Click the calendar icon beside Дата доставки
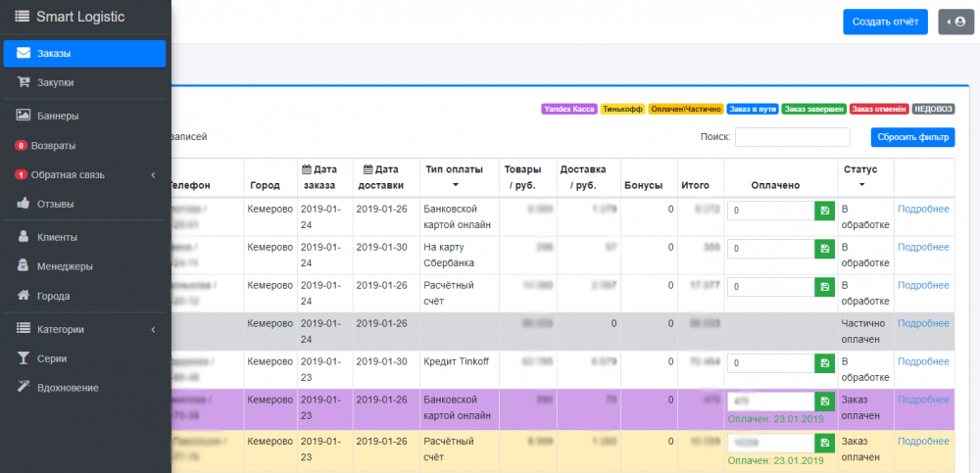The width and height of the screenshot is (980, 473). [367, 170]
